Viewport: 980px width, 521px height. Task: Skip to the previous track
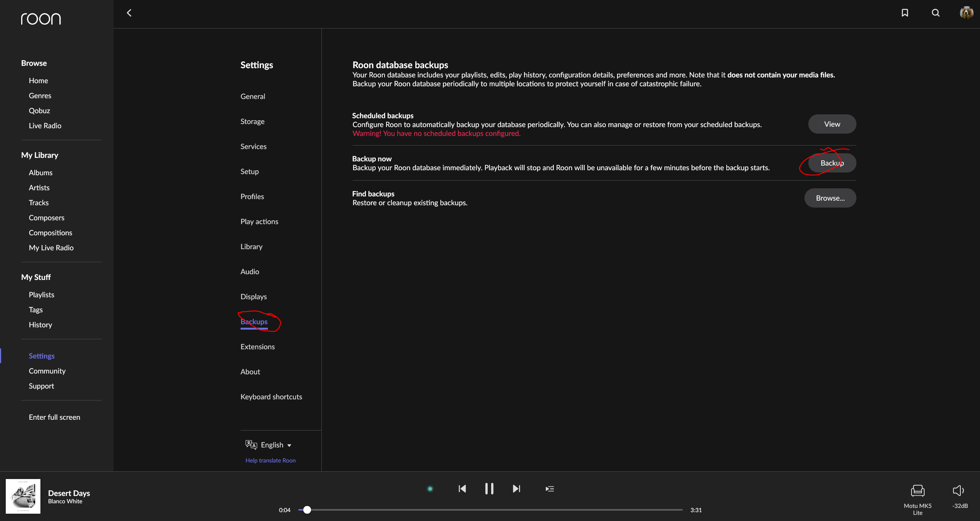pyautogui.click(x=462, y=489)
